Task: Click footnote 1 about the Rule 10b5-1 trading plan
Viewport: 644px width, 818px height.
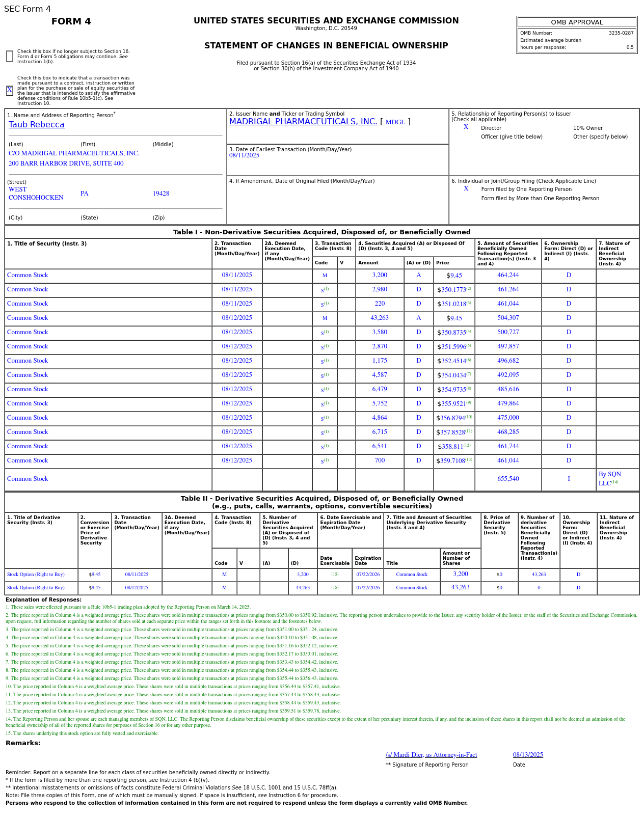Action: pyautogui.click(x=128, y=607)
